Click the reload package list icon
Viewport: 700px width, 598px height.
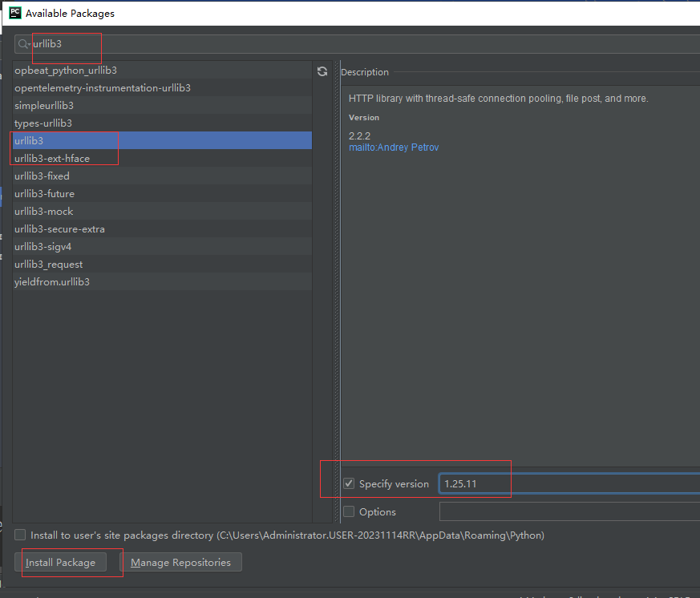(322, 71)
